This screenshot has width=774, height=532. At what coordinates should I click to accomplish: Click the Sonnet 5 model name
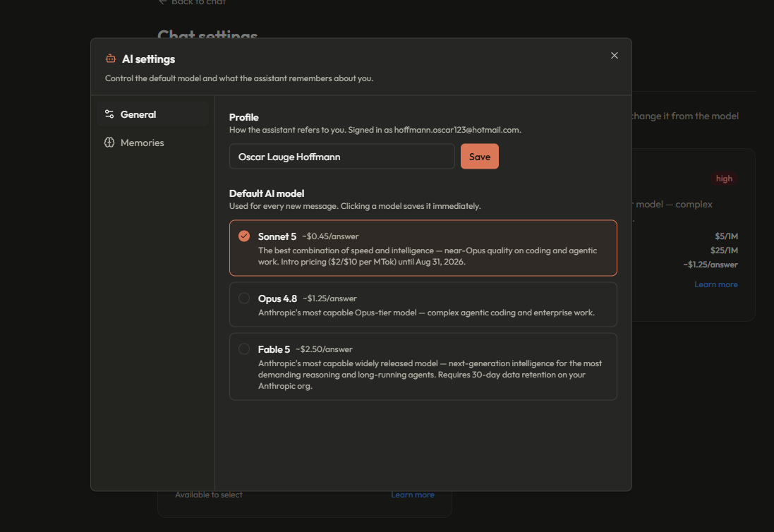pos(277,236)
